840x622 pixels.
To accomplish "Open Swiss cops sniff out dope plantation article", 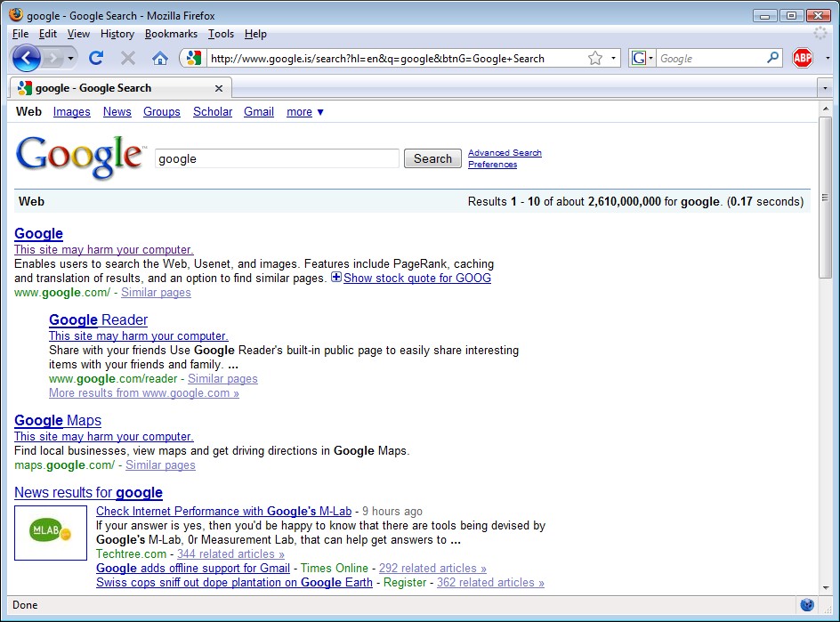I will pos(234,582).
